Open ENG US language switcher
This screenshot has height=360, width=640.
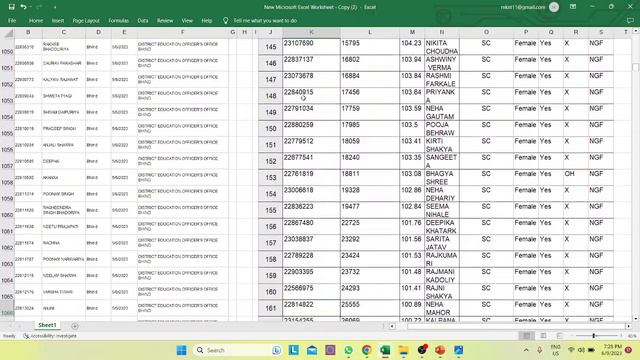[556, 350]
